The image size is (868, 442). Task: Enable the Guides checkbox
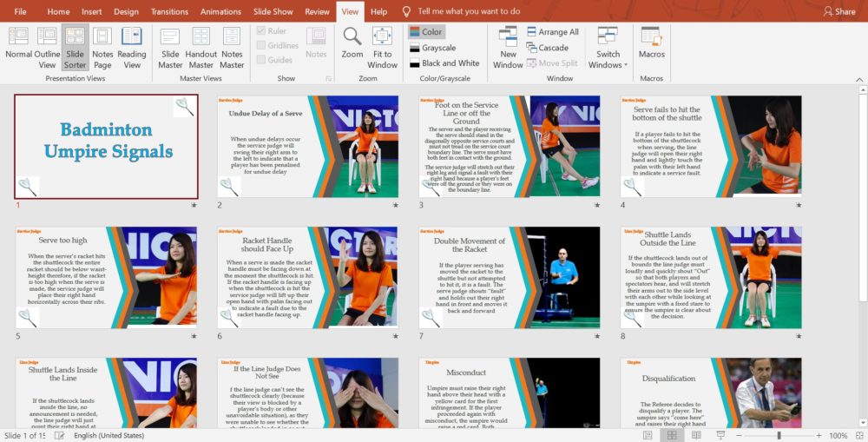(x=261, y=60)
